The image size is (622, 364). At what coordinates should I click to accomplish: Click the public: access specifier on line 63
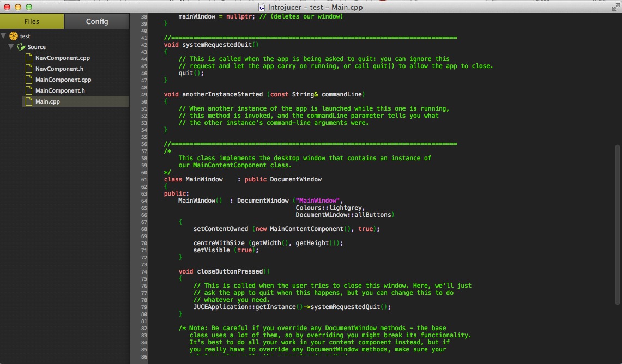coord(177,193)
